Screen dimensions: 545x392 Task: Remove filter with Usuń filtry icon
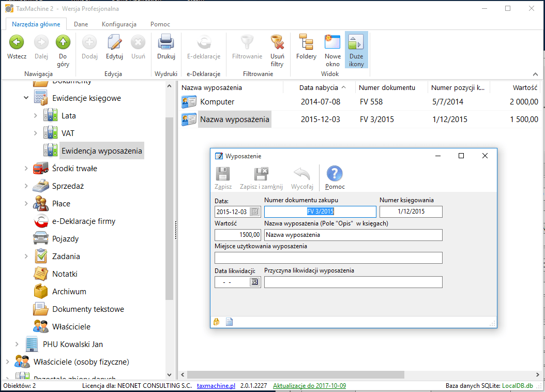tap(277, 42)
